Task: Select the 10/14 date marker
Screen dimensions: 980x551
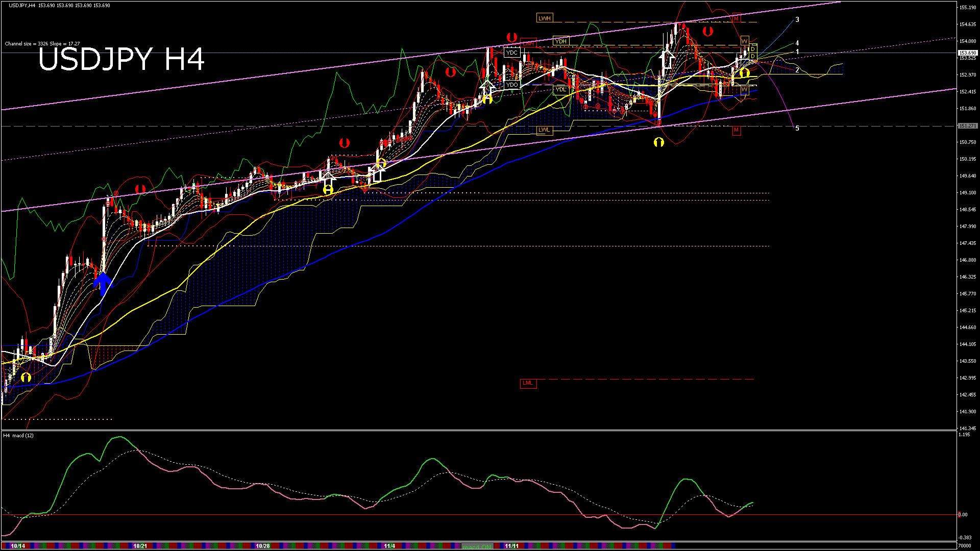Action: coord(18,546)
